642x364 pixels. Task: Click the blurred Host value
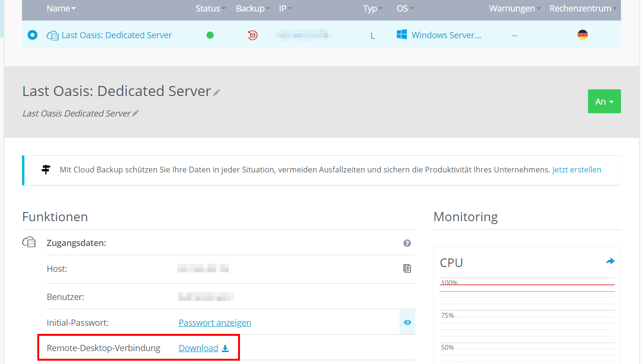(203, 269)
